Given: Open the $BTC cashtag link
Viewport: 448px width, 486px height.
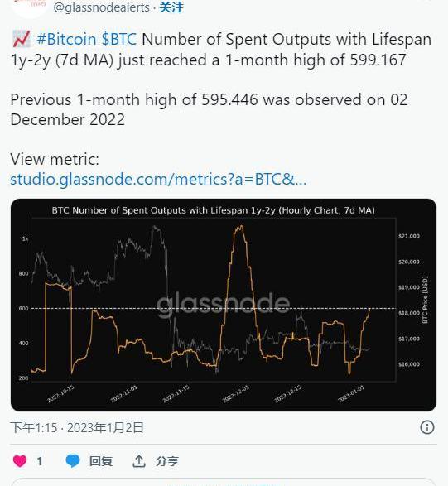Looking at the screenshot, I should click(x=119, y=40).
